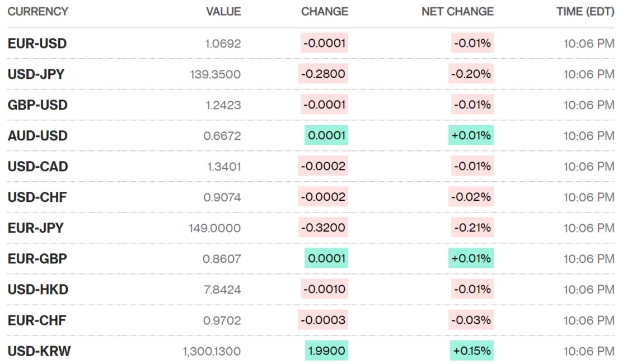The image size is (623, 364).
Task: Select the EUR-JPY pair row
Action: coord(36,228)
